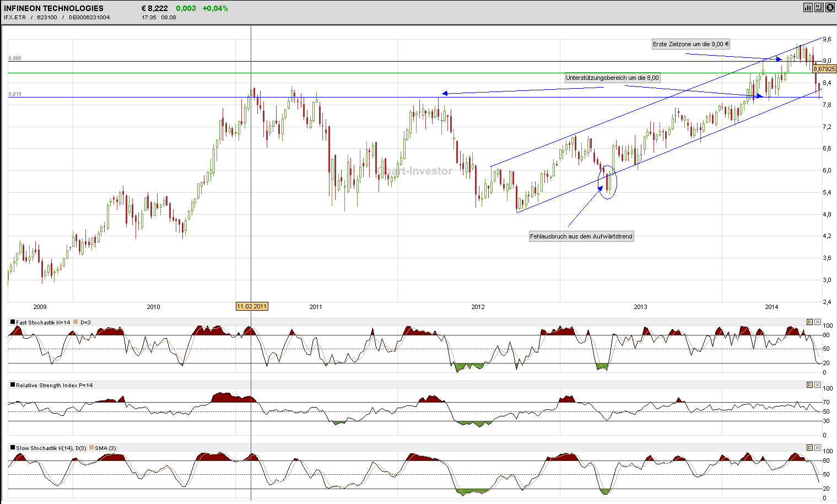Viewport: 837px width, 504px height.
Task: Open the Slow Stochastik settings grid icon
Action: [809, 448]
